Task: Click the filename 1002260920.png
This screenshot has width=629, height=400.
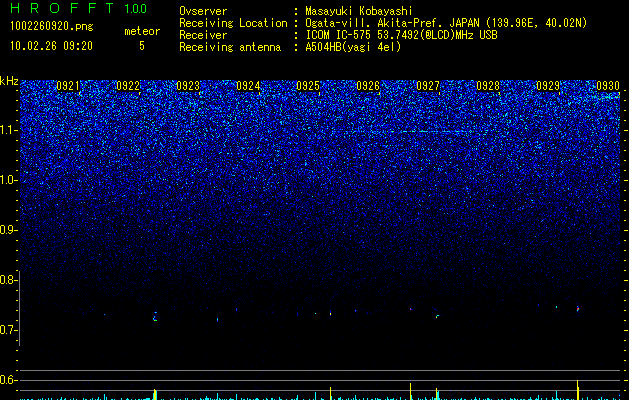Action: click(52, 26)
